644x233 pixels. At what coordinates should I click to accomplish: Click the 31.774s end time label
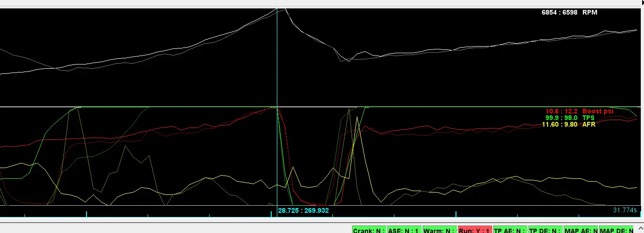(625, 210)
